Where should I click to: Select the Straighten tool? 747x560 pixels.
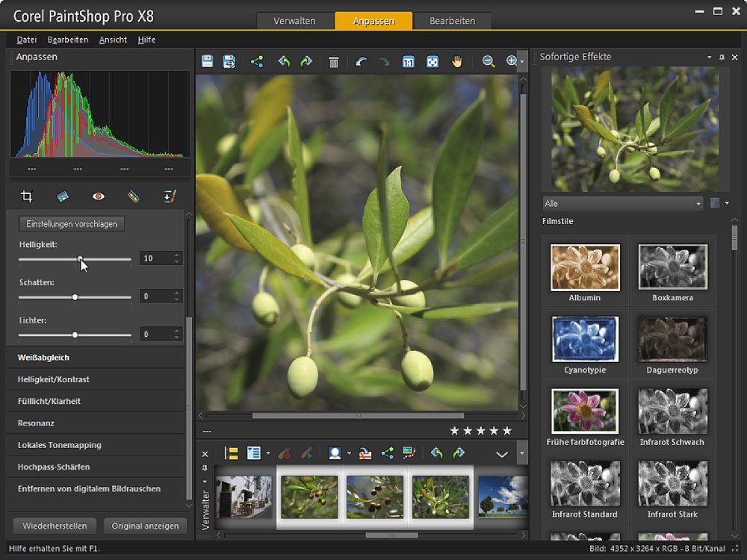(63, 196)
